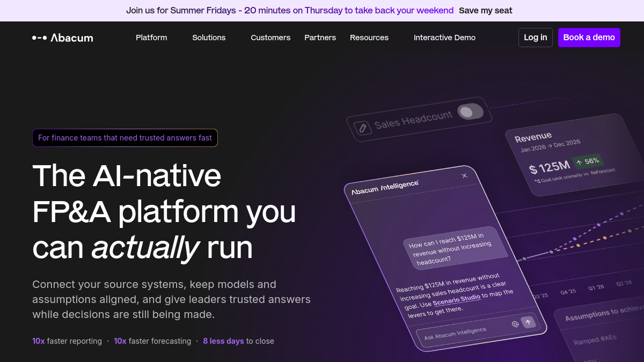
Task: Click the Abacum logo in the header
Action: (62, 38)
